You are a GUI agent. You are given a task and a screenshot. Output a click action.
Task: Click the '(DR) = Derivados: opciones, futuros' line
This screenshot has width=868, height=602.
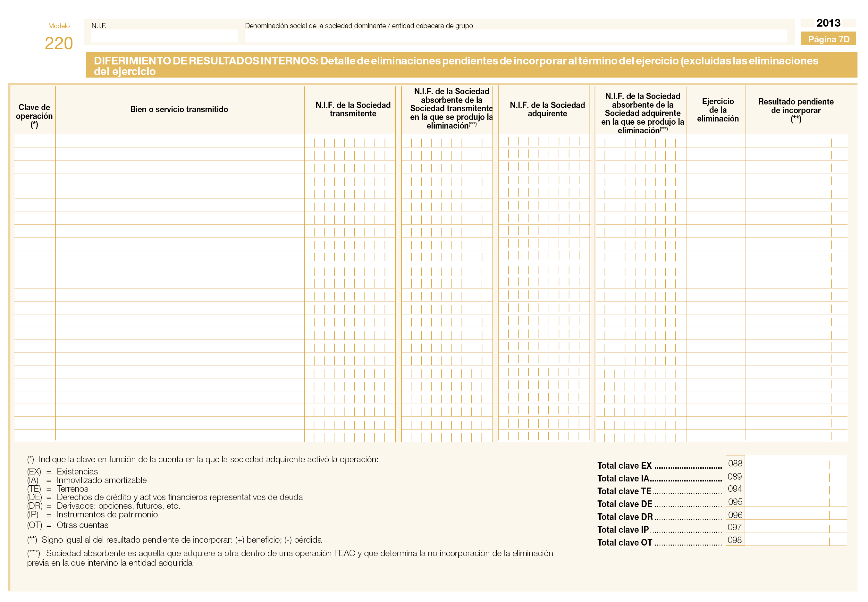click(103, 506)
